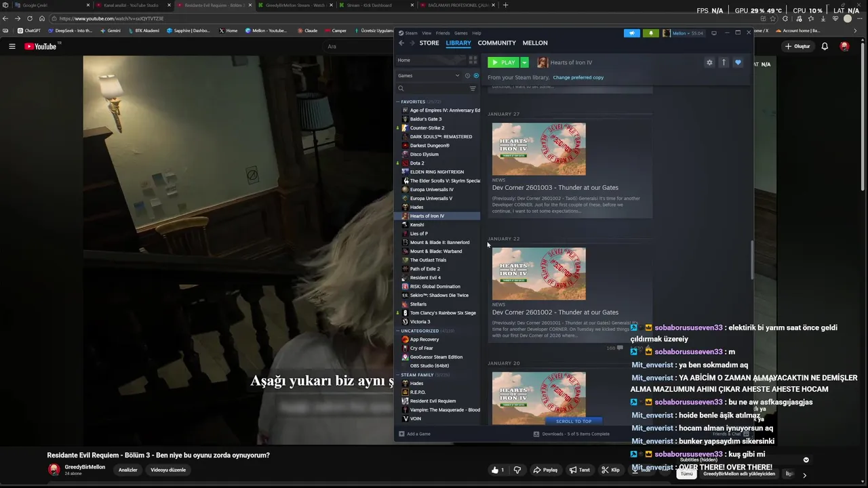Click the Change preferred copy link
The width and height of the screenshot is (868, 488).
click(578, 77)
